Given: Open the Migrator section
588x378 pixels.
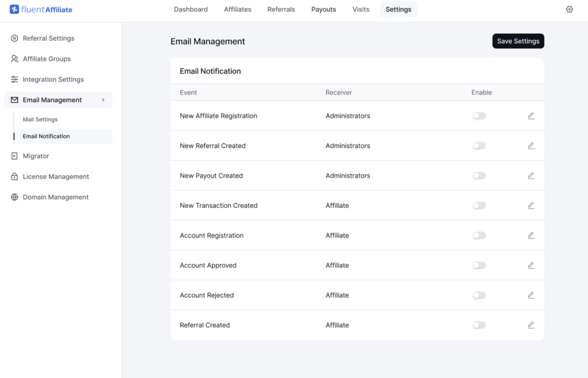Looking at the screenshot, I should coord(36,156).
